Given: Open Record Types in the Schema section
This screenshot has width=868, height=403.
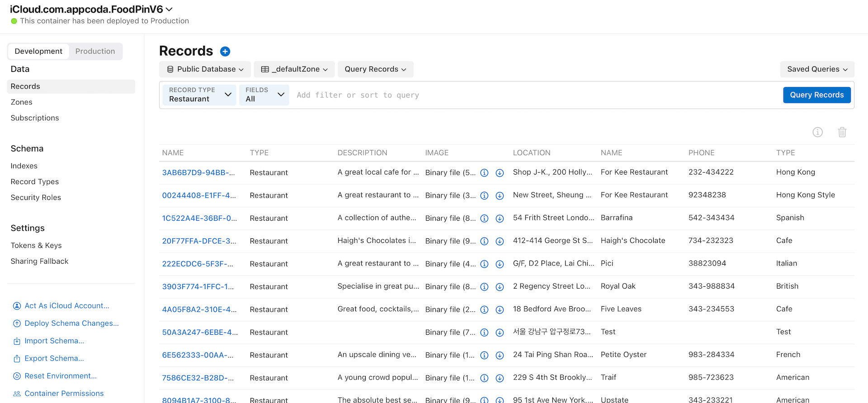Looking at the screenshot, I should pos(35,182).
